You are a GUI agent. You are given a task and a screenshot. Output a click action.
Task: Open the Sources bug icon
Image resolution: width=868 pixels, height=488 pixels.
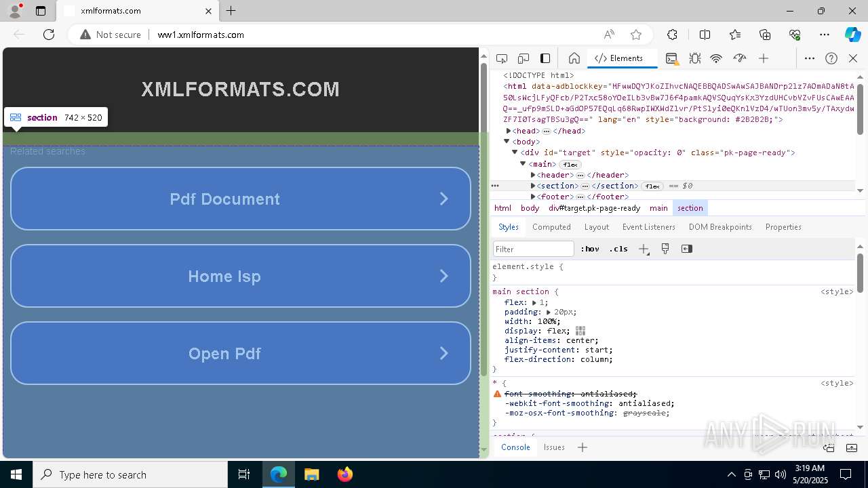pos(695,58)
